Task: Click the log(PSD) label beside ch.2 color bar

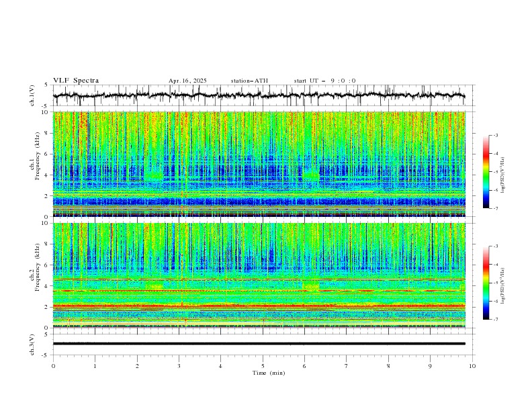Action: pyautogui.click(x=502, y=286)
